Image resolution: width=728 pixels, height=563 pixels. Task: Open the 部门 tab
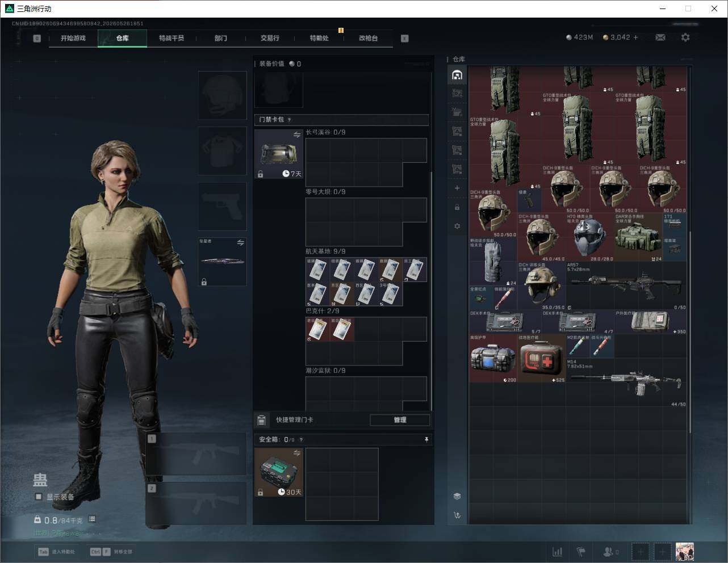tap(220, 38)
